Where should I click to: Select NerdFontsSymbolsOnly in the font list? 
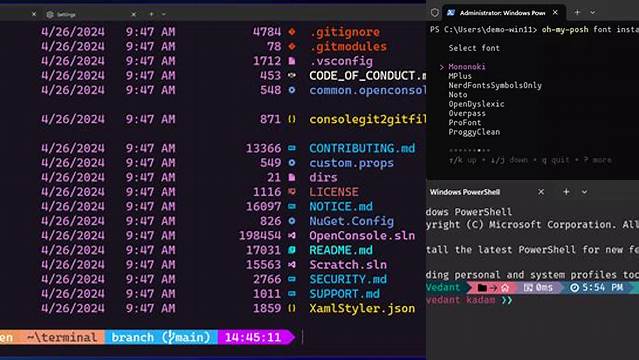pyautogui.click(x=495, y=85)
